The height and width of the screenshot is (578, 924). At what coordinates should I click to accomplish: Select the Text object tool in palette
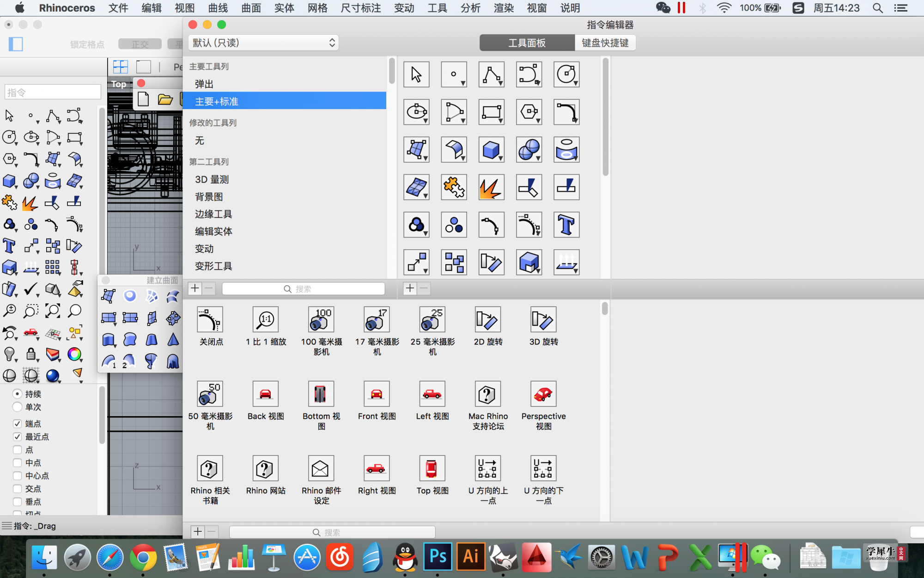tap(566, 225)
